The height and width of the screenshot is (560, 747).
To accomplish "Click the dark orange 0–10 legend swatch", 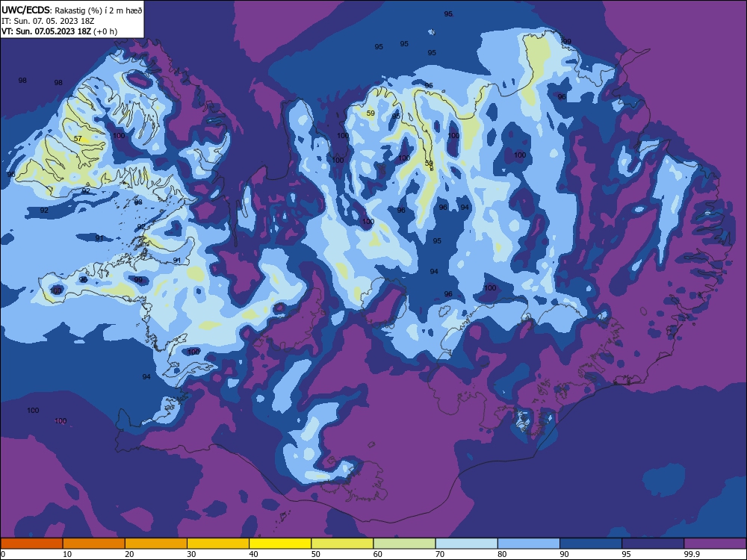I will (31, 544).
